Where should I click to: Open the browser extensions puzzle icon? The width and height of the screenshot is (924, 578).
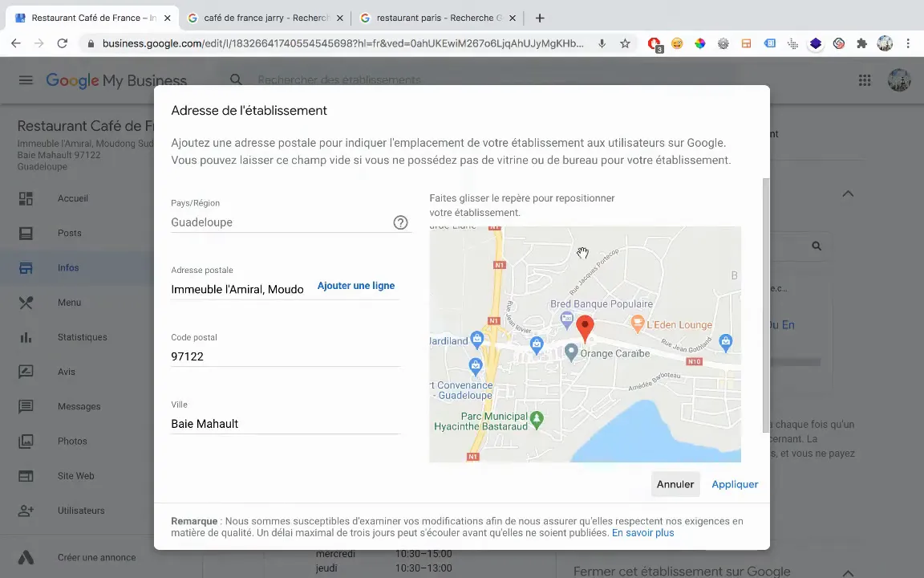coord(861,43)
